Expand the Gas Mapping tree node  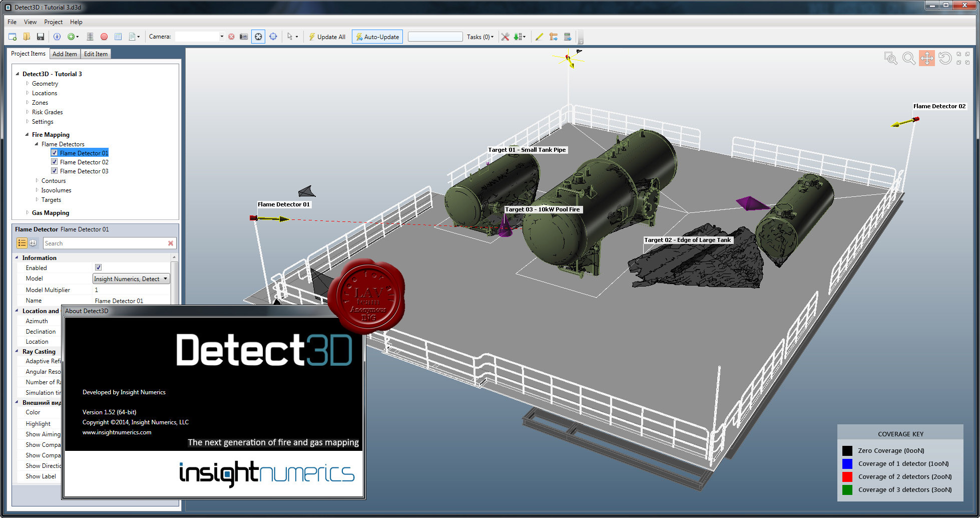tap(27, 212)
